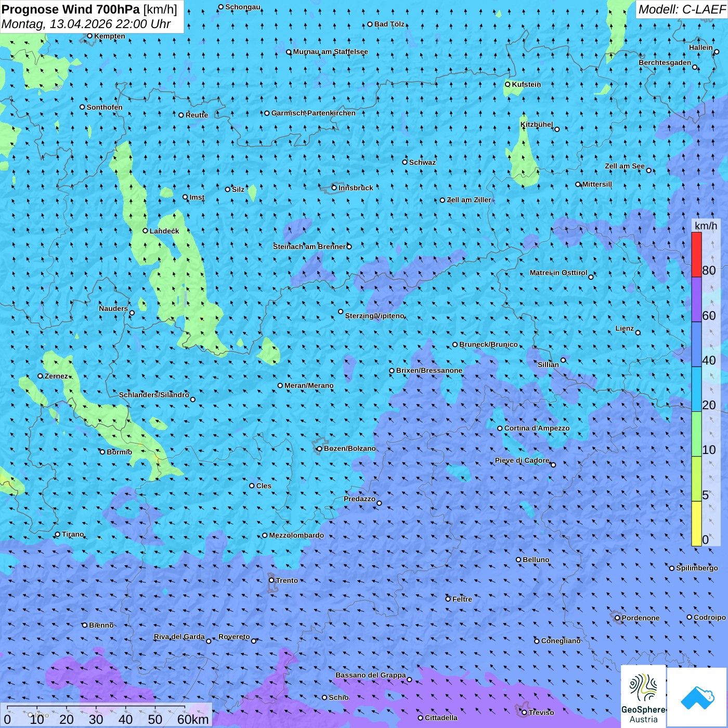
Task: Click the Sonthofen city label
Action: (x=105, y=107)
